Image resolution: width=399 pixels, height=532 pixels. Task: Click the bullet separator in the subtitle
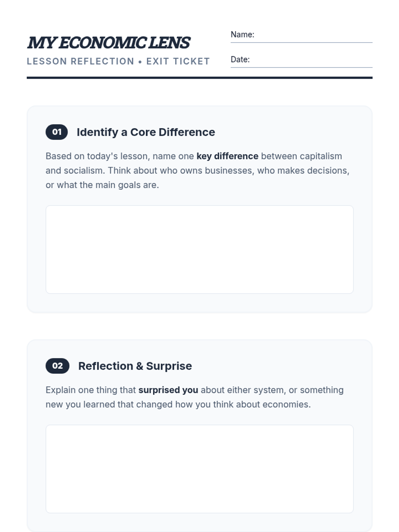tap(140, 62)
